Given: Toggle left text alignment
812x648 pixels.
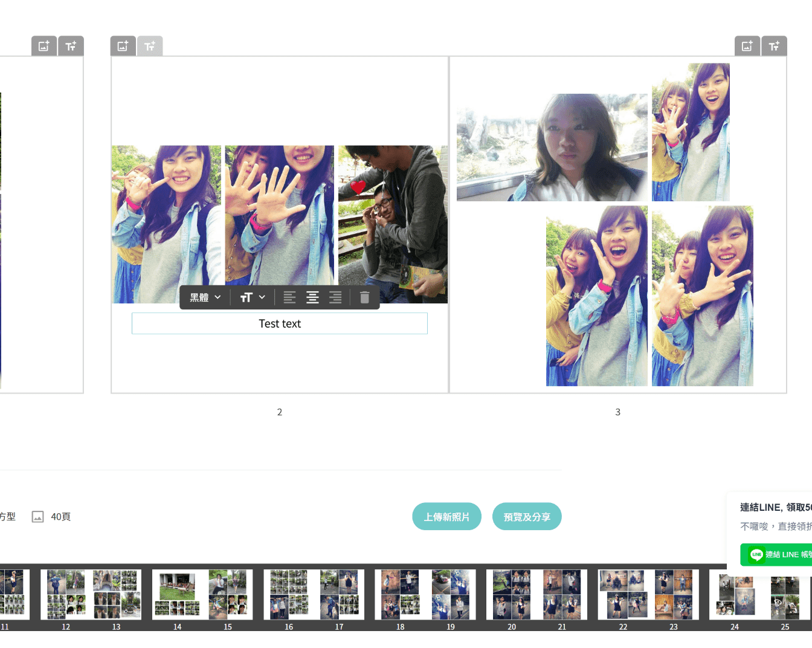Looking at the screenshot, I should (289, 297).
